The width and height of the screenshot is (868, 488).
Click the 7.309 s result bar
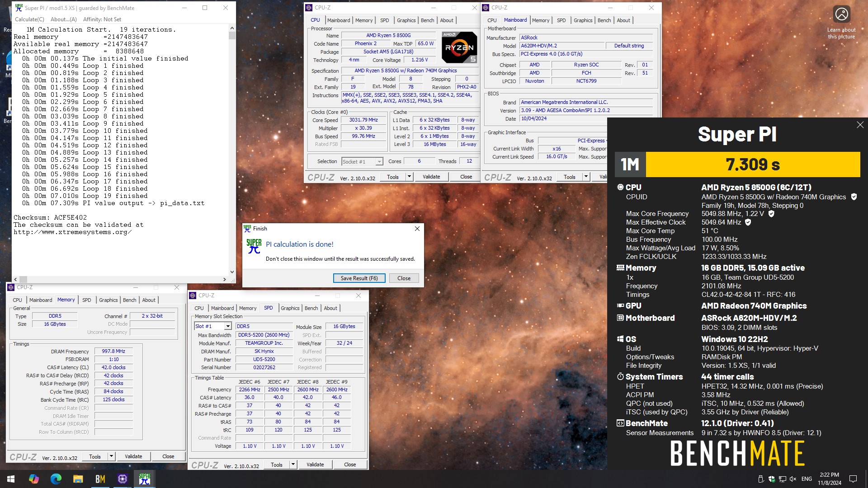(x=753, y=164)
